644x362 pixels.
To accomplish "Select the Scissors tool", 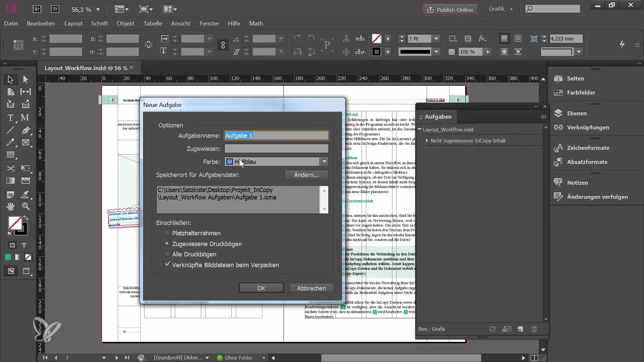I will (10, 168).
